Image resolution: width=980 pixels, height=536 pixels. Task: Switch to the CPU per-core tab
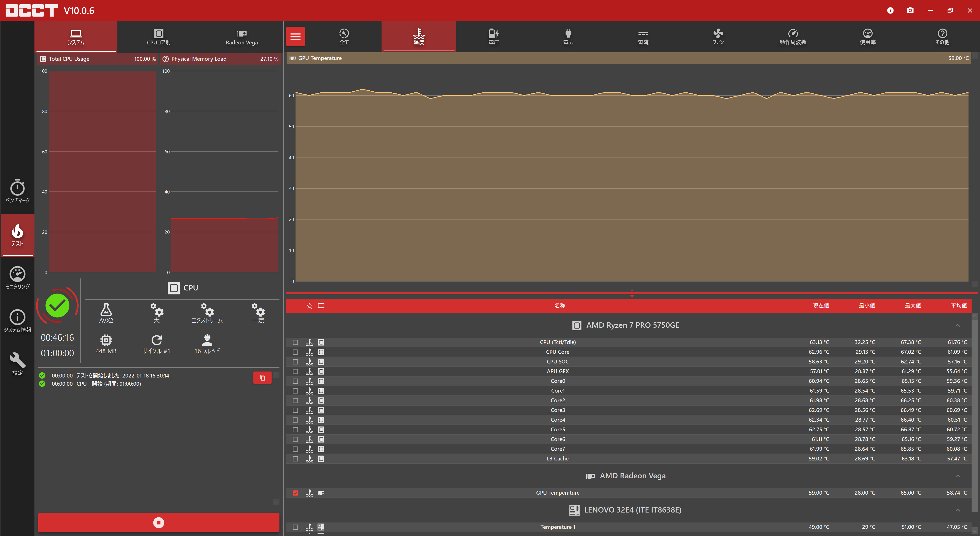click(159, 36)
